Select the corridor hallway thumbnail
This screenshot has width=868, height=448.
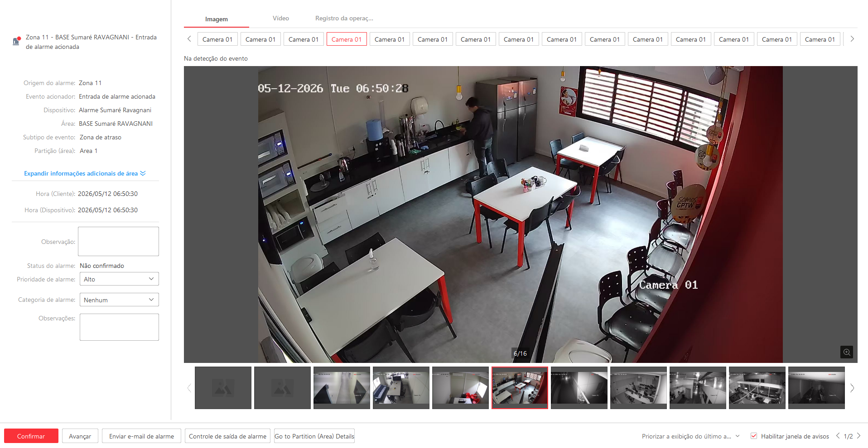point(342,388)
